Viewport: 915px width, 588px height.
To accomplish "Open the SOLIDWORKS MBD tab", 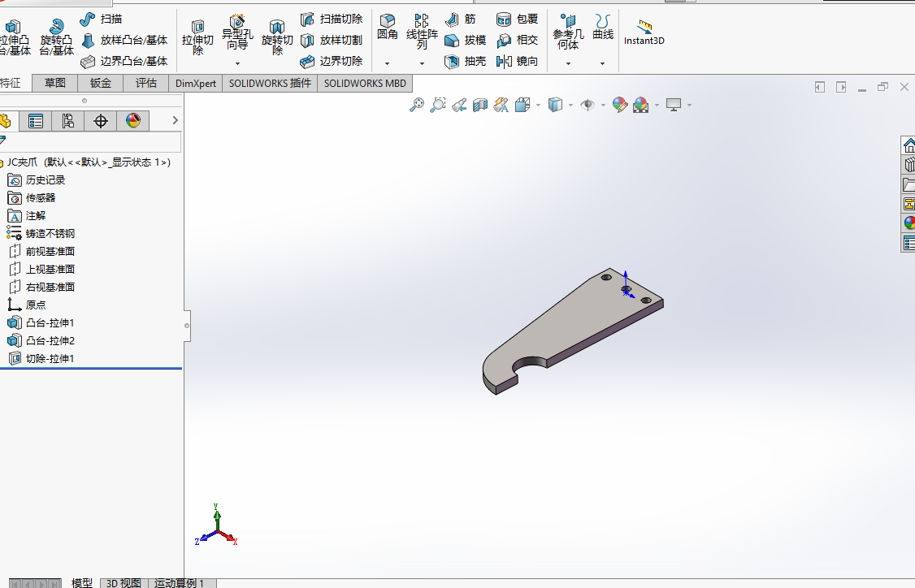I will tap(365, 84).
